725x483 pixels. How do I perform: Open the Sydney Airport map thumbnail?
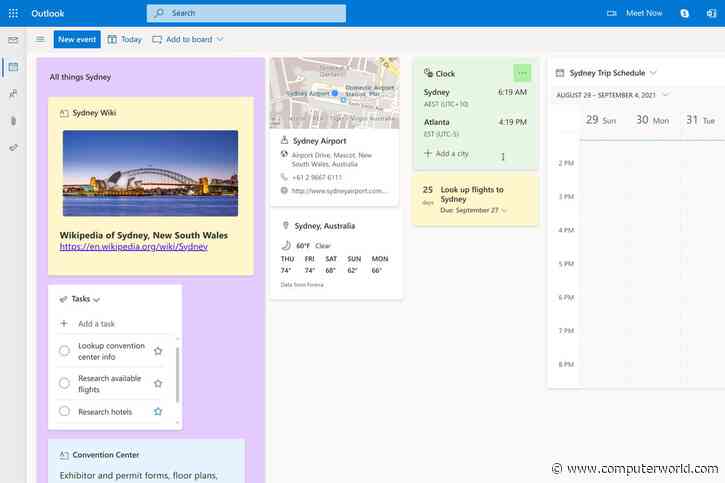point(335,93)
